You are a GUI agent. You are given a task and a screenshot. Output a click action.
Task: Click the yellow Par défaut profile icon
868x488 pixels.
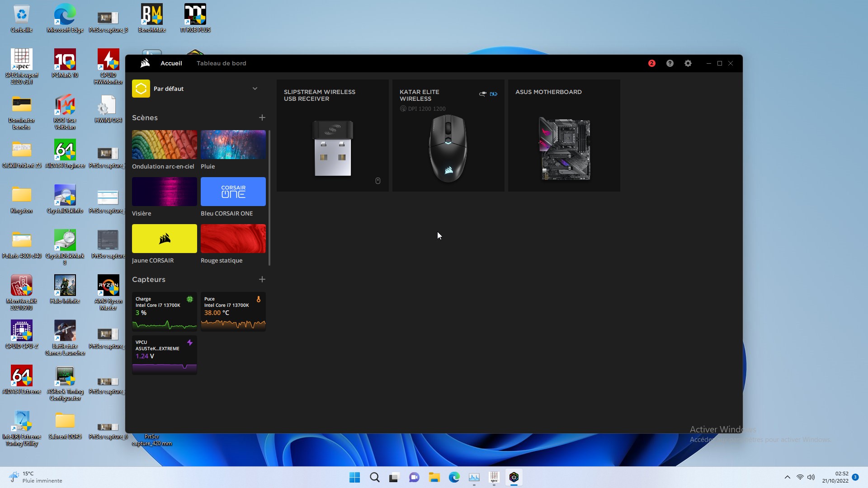(141, 89)
